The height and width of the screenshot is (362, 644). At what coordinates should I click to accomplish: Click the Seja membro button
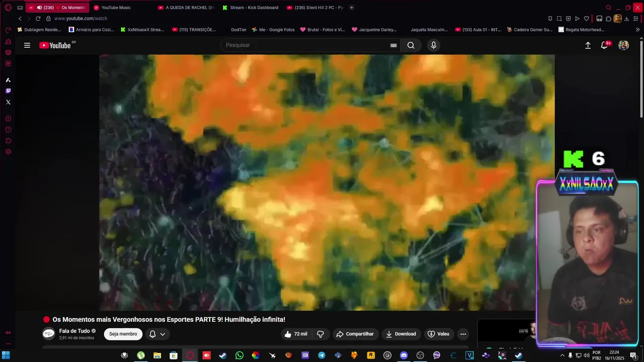[123, 334]
